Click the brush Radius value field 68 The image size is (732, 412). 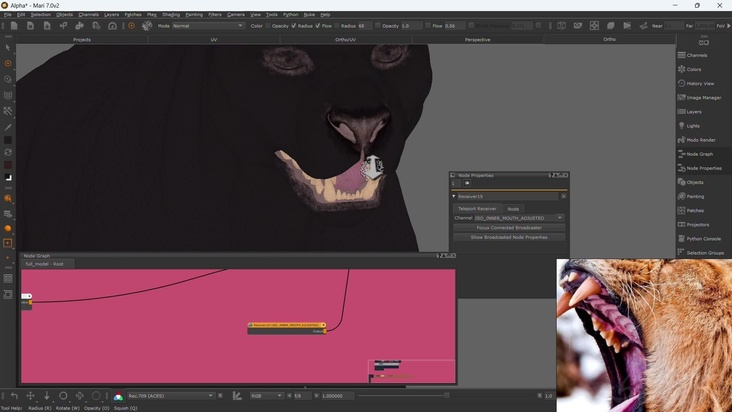[365, 26]
